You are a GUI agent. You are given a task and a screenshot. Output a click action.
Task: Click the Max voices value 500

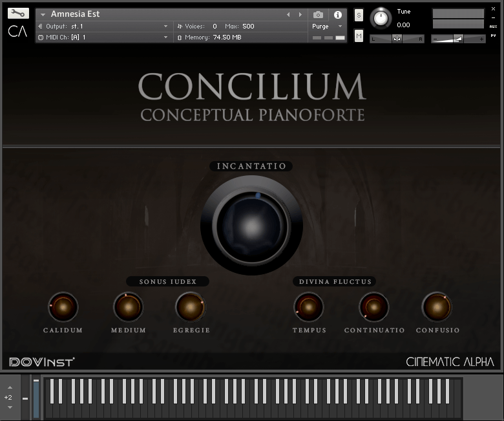[248, 27]
